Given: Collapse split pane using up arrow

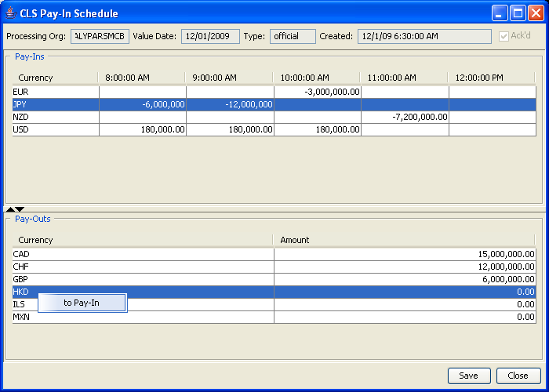Looking at the screenshot, I should [x=10, y=209].
